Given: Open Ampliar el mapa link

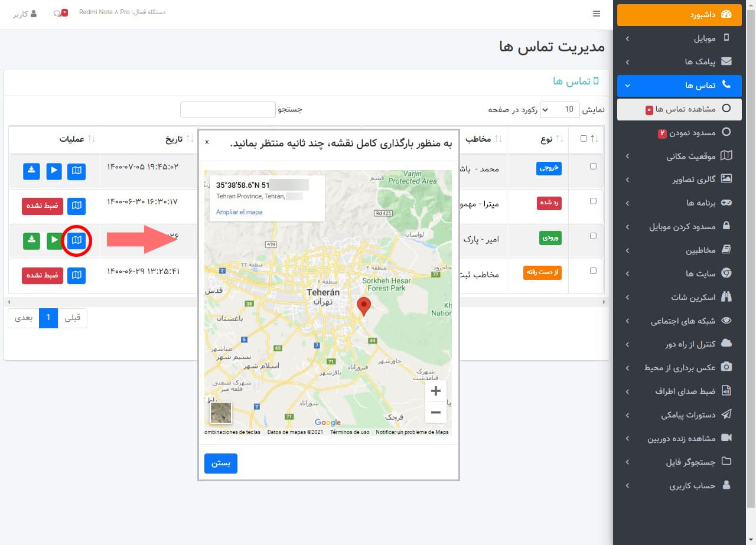Looking at the screenshot, I should pyautogui.click(x=239, y=212).
